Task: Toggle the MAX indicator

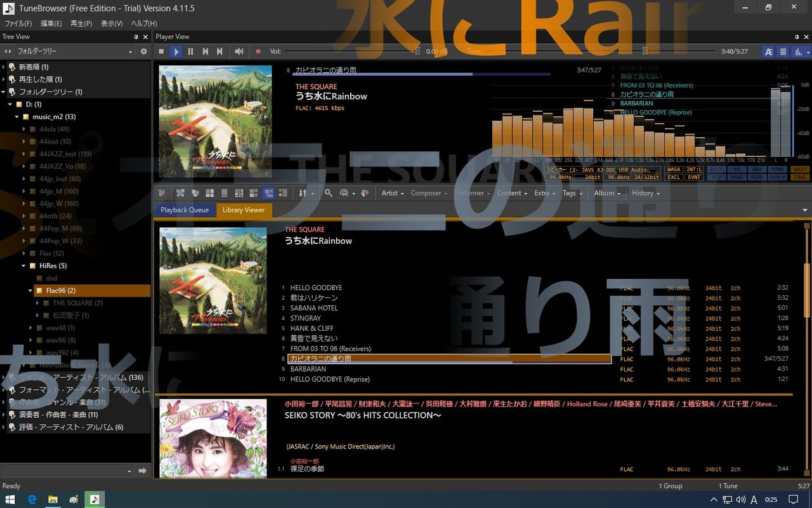Action: [x=757, y=170]
